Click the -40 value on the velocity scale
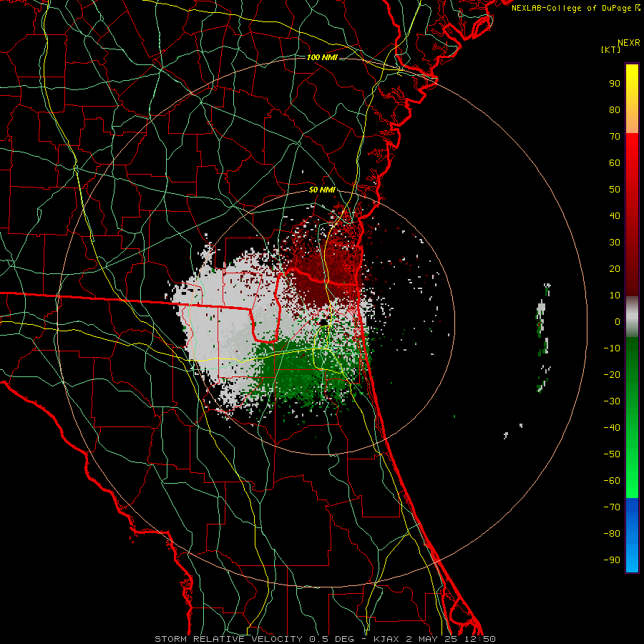This screenshot has height=644, width=644. tap(612, 428)
